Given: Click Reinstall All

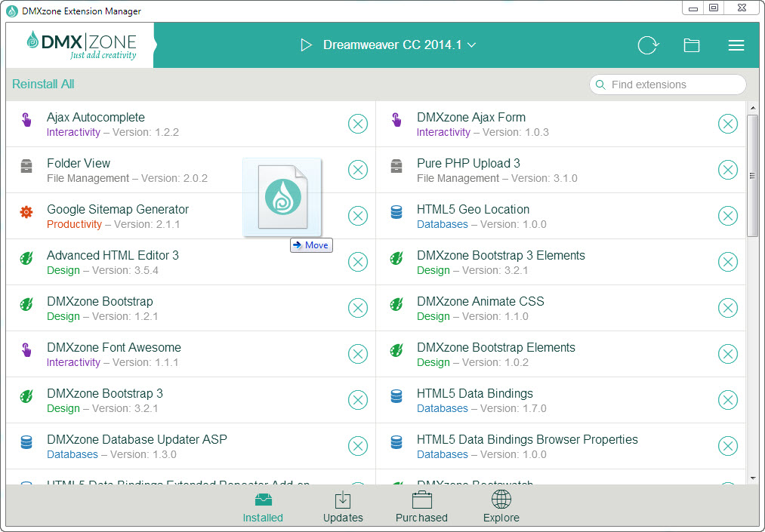Looking at the screenshot, I should [43, 85].
